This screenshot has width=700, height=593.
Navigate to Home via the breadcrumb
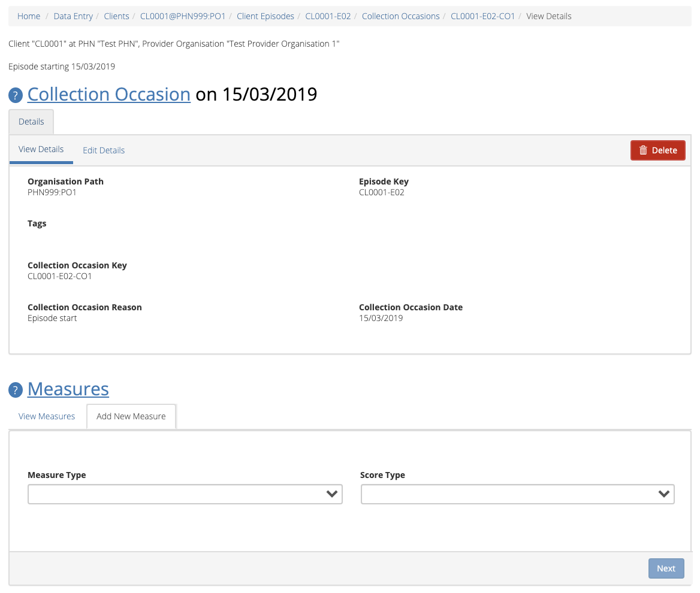coord(29,16)
